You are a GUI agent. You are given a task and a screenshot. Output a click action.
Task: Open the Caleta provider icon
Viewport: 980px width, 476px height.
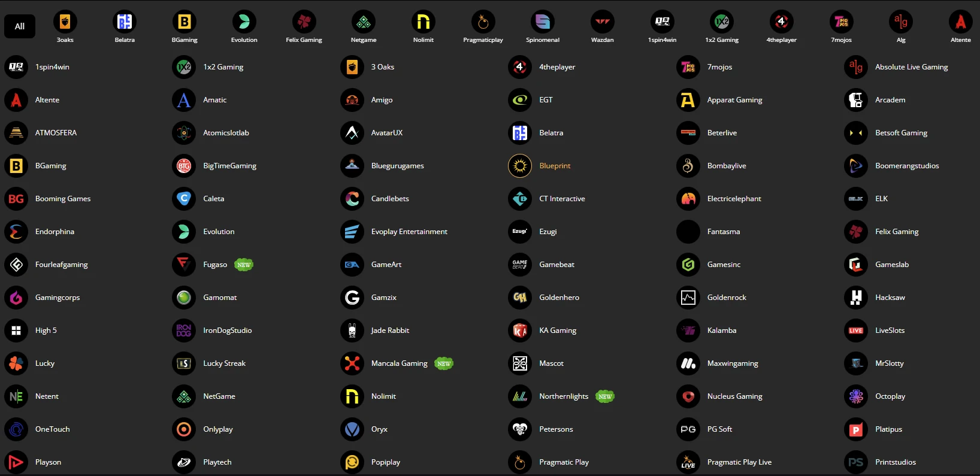pos(184,199)
